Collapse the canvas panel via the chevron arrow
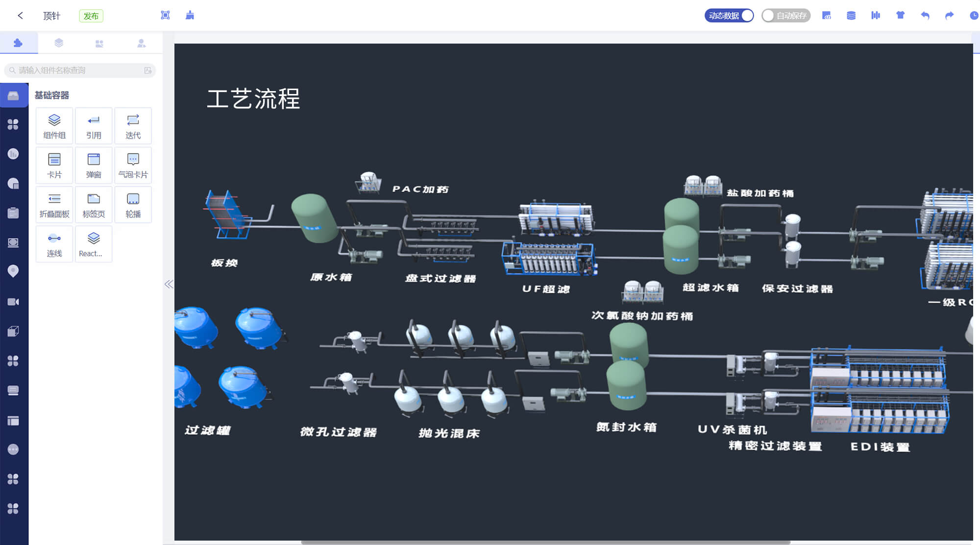Image resolution: width=980 pixels, height=545 pixels. tap(169, 284)
